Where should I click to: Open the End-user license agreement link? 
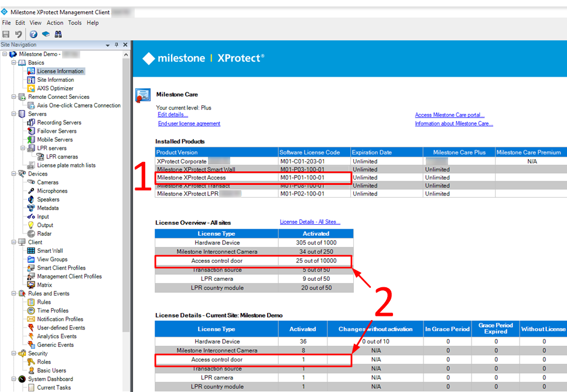click(189, 123)
